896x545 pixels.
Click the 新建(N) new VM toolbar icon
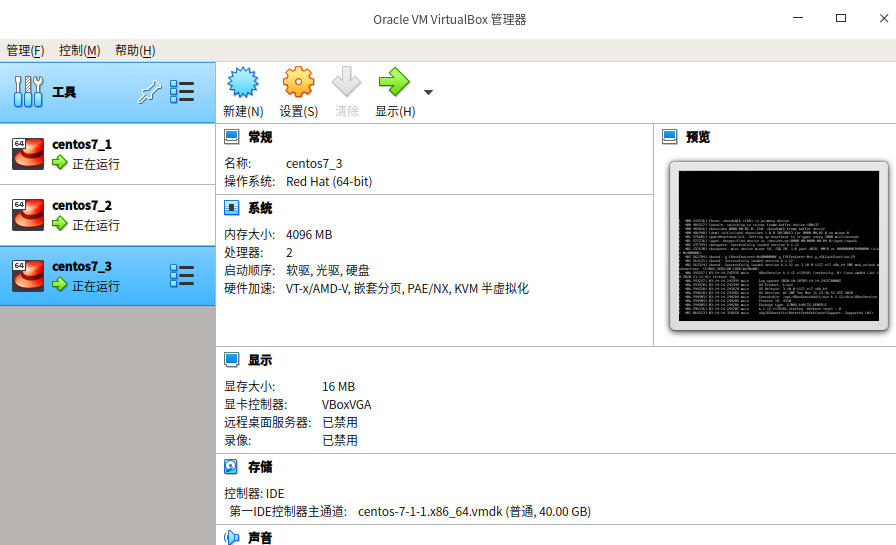click(243, 82)
